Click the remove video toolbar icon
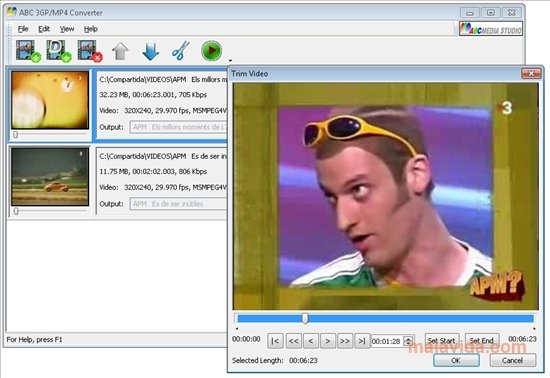Screen dimensions: 550x378 point(90,51)
